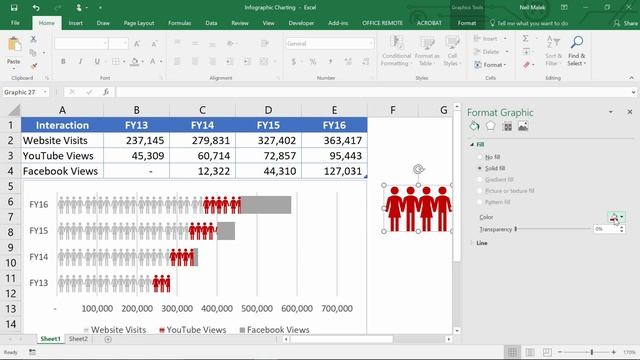
Task: Click the Transparency percentage field
Action: click(605, 229)
